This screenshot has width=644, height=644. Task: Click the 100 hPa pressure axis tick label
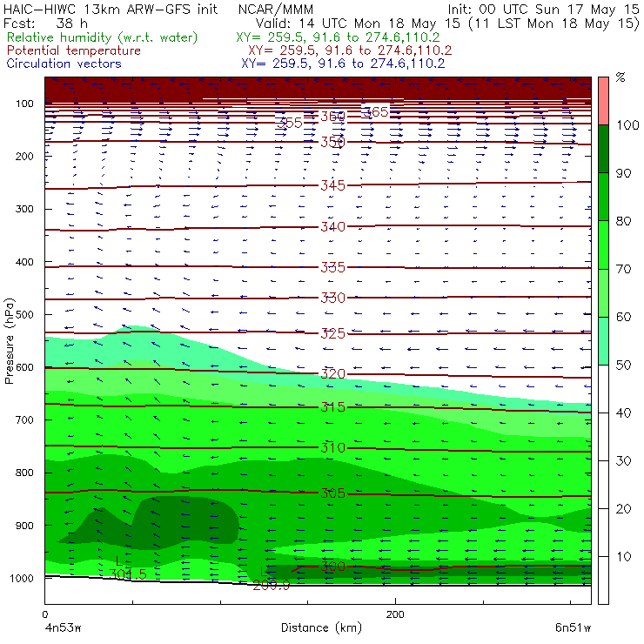[24, 104]
